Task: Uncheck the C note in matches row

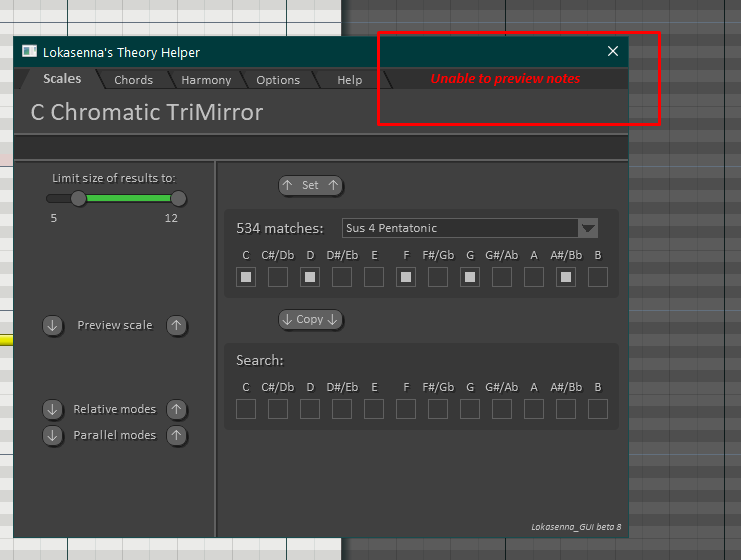Action: click(x=246, y=277)
